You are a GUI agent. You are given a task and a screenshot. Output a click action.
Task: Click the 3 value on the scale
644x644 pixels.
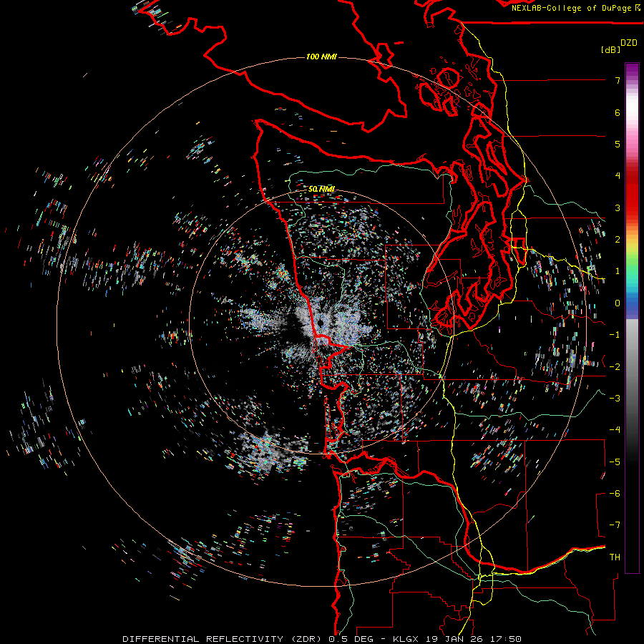pos(618,208)
